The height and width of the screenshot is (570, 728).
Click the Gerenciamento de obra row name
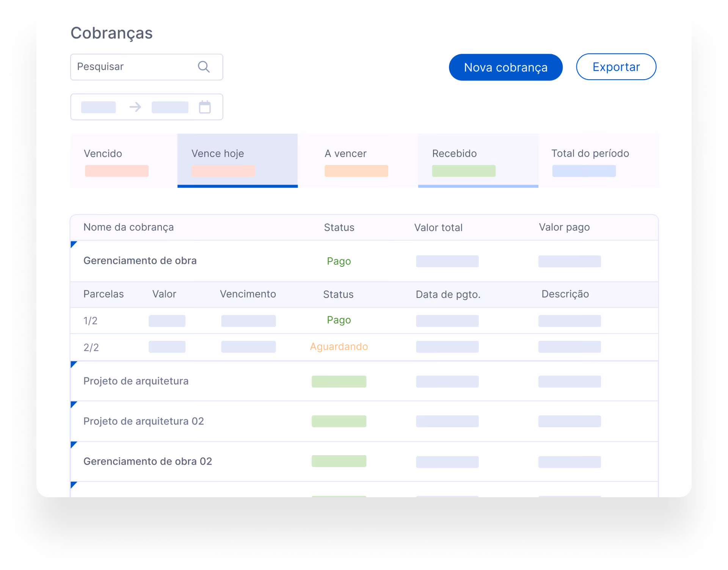tap(140, 261)
